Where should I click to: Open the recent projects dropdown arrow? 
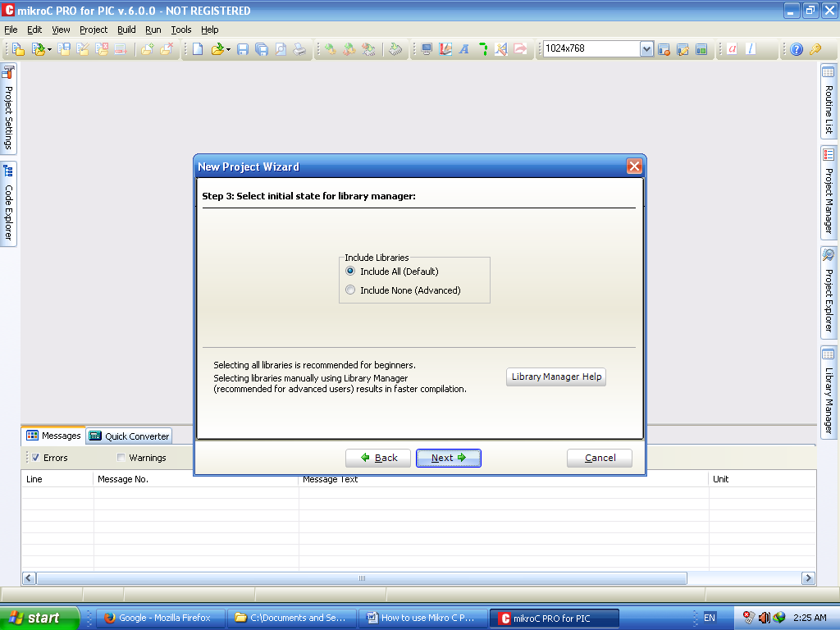pos(49,50)
